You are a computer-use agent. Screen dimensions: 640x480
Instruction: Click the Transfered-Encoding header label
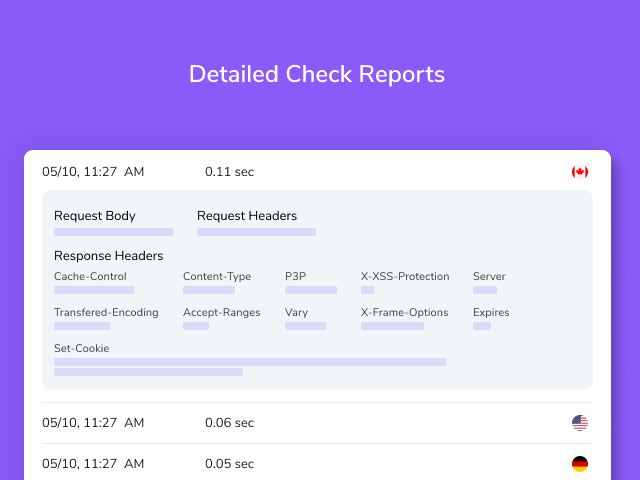click(106, 312)
